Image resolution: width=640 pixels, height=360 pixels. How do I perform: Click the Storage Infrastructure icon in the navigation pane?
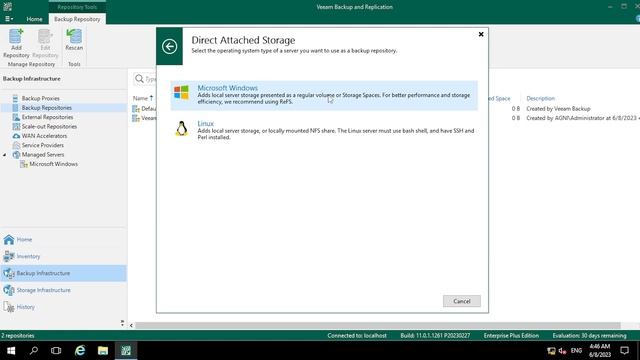[9, 290]
